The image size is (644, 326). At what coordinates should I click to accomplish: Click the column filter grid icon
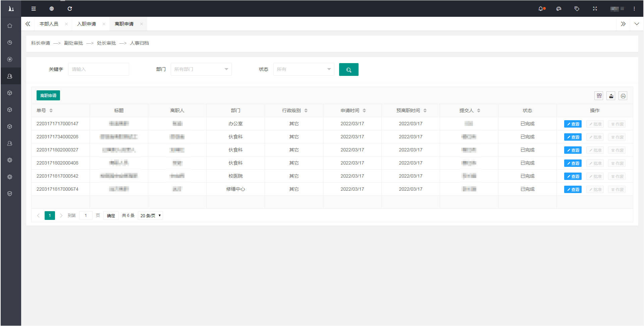[x=599, y=96]
